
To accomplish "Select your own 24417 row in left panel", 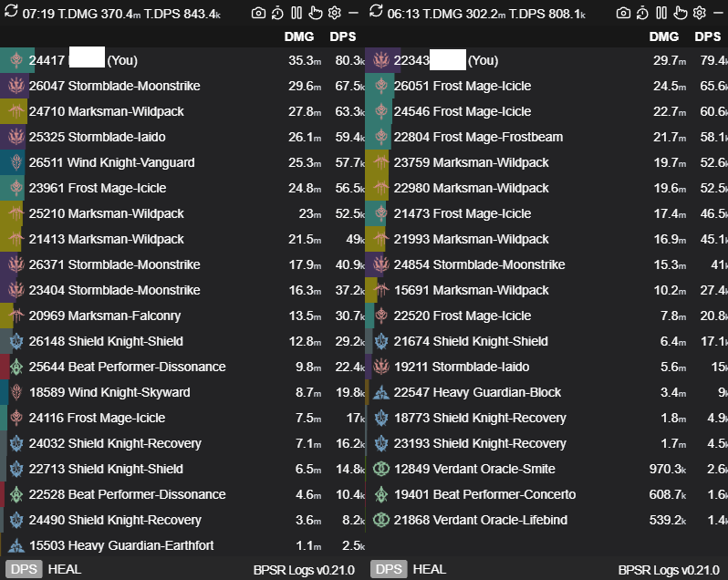I will (182, 60).
